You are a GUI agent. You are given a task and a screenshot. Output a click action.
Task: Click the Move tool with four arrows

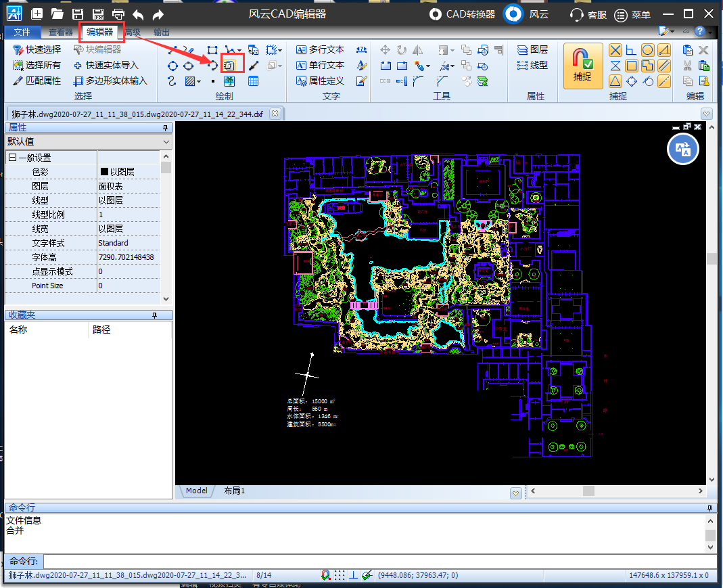pos(385,50)
